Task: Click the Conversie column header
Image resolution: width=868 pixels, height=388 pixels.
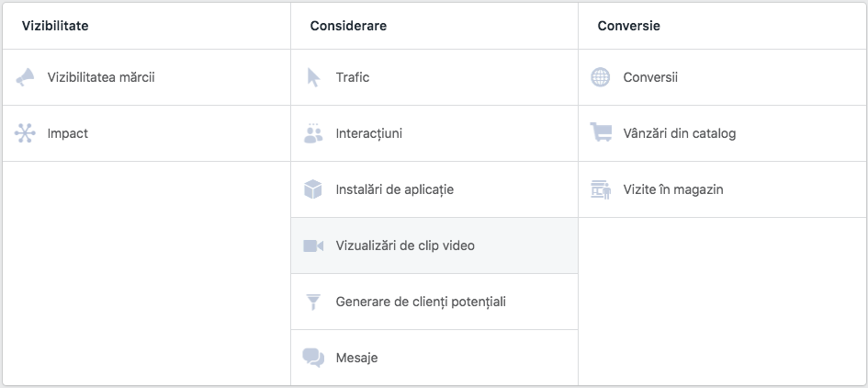Action: pos(628,26)
